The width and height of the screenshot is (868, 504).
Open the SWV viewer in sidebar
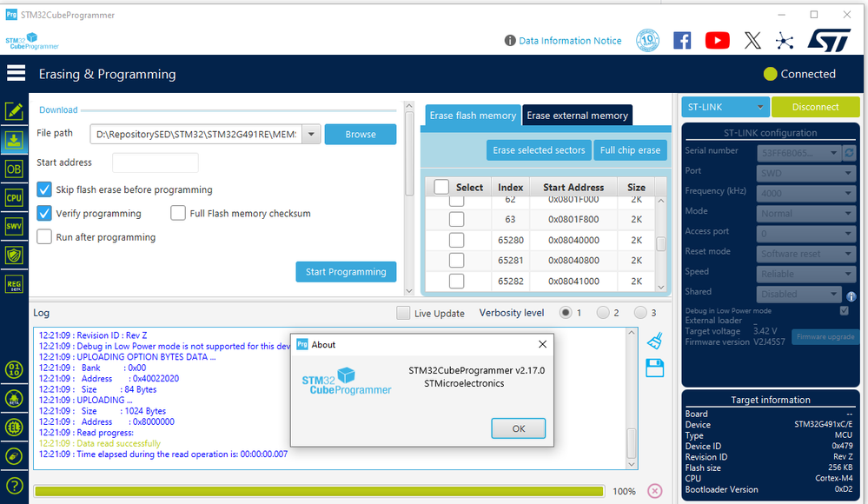pos(14,226)
